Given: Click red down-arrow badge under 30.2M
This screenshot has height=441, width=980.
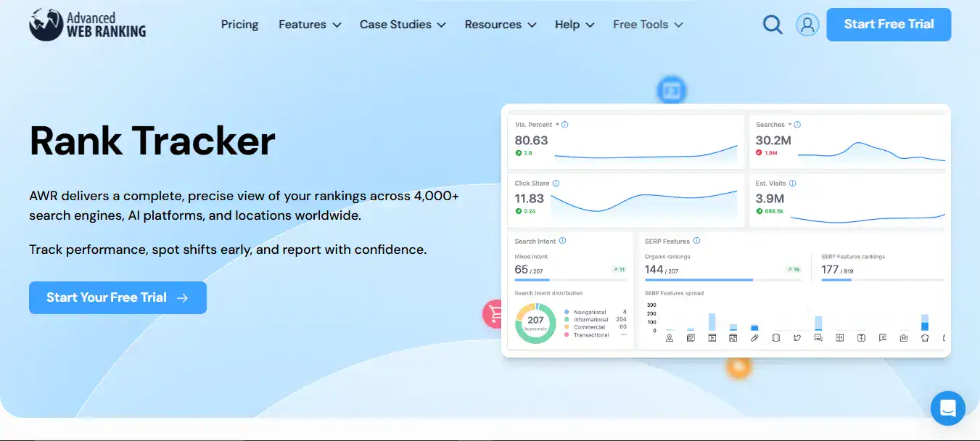Looking at the screenshot, I should pos(759,153).
